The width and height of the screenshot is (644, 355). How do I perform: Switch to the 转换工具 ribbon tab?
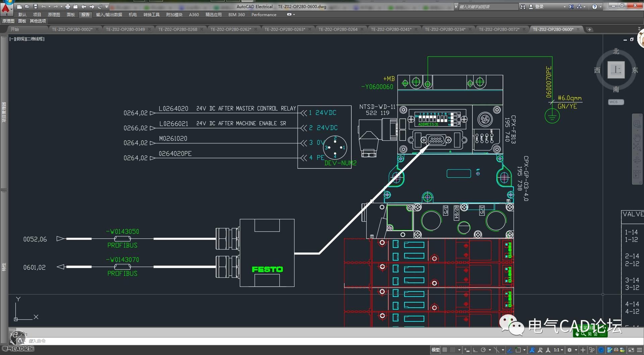(x=151, y=14)
